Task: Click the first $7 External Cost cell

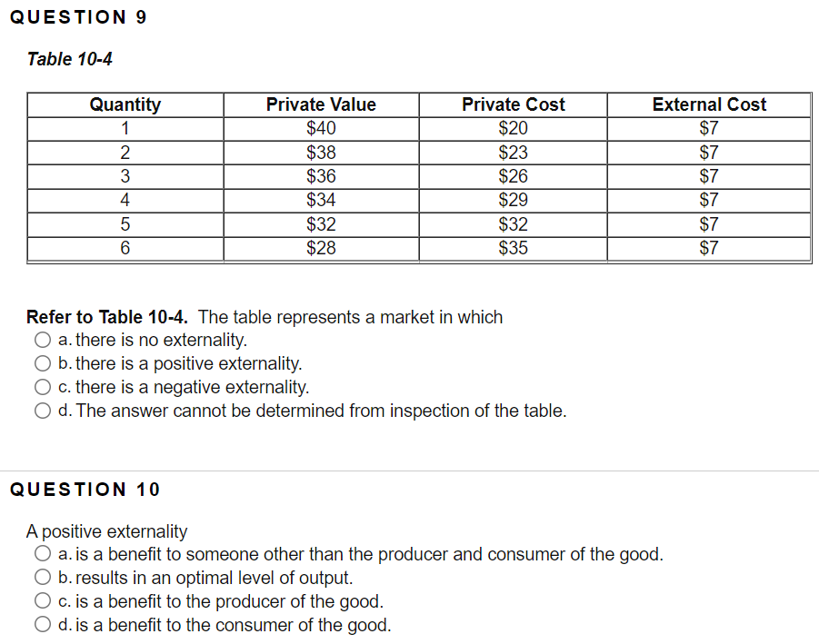Action: [x=709, y=128]
